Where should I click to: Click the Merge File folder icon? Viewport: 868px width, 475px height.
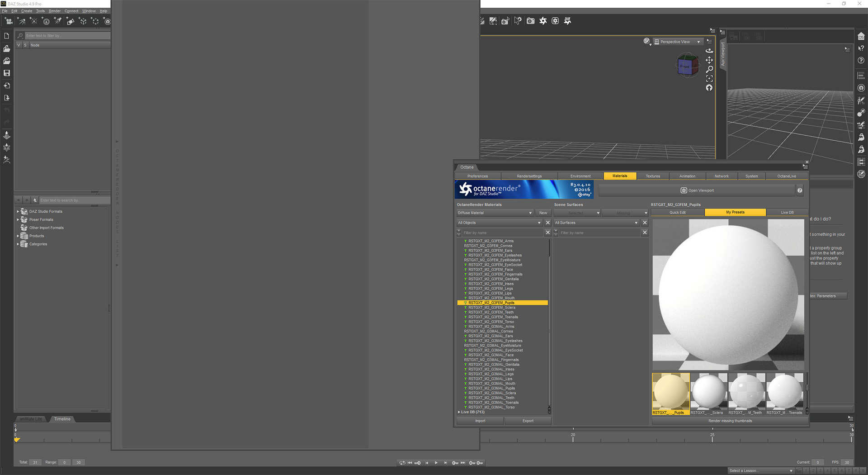[x=7, y=61]
